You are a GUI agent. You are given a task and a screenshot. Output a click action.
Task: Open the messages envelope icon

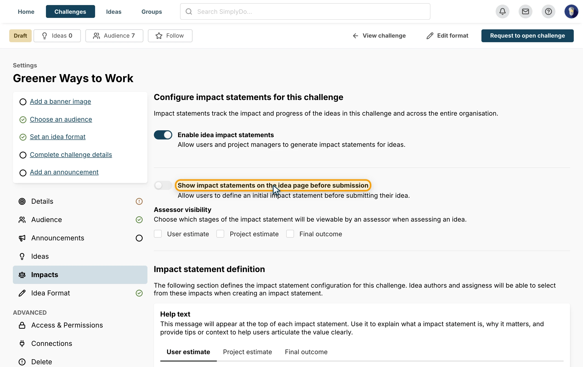click(525, 11)
